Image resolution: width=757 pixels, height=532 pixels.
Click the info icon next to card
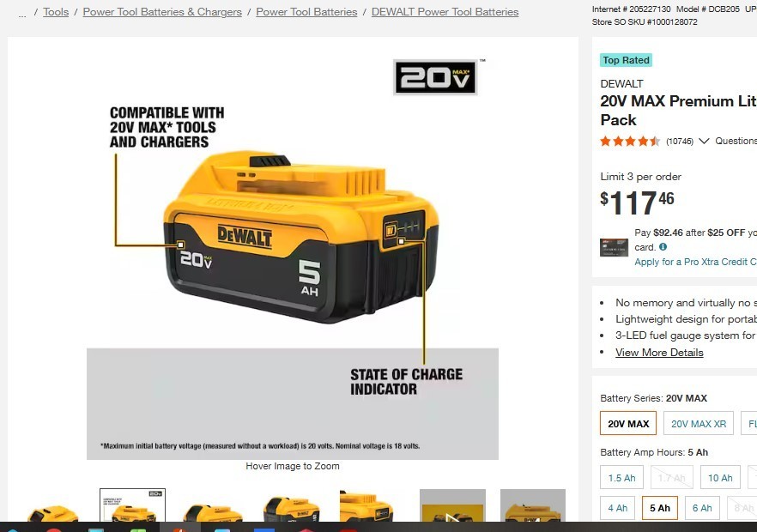pyautogui.click(x=663, y=246)
